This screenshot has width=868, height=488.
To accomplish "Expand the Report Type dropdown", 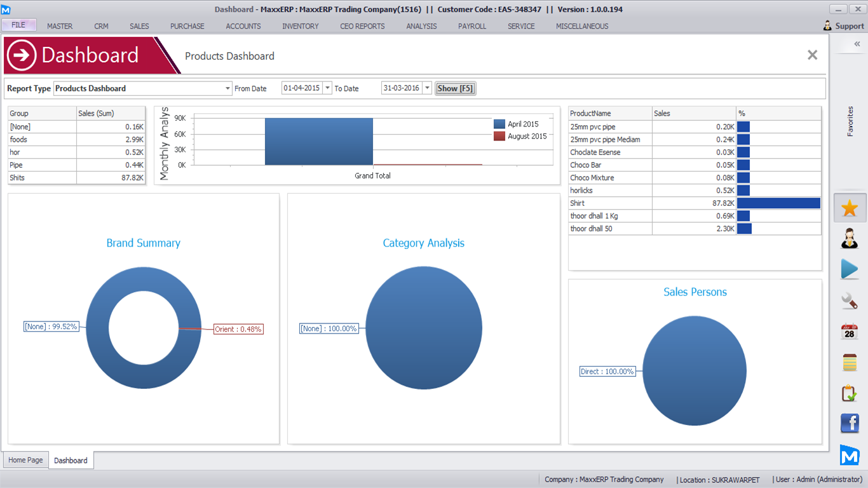I will (228, 88).
